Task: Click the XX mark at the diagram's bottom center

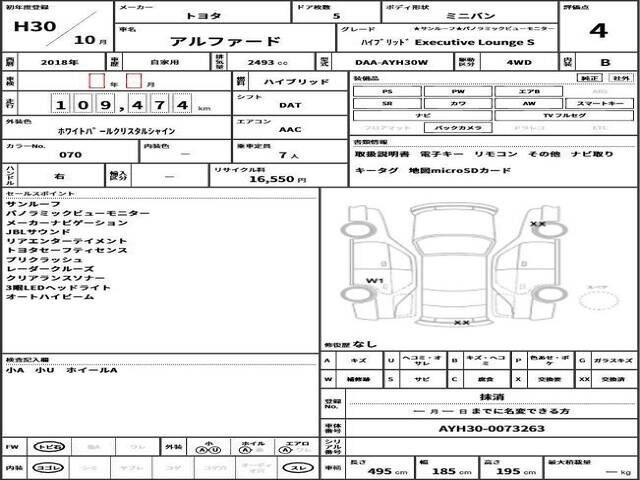Action: [461, 323]
